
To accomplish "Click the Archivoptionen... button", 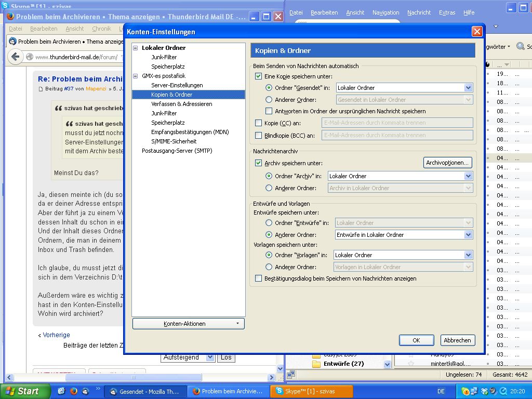I will pos(447,163).
